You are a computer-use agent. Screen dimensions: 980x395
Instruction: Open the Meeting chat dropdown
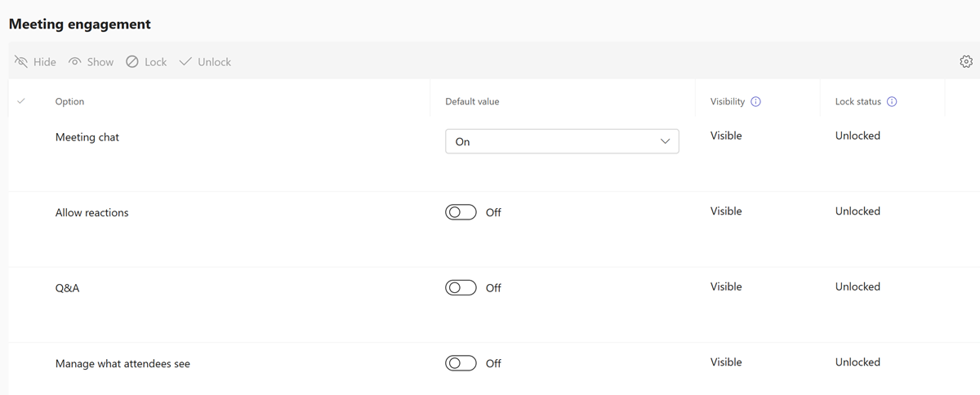tap(561, 141)
